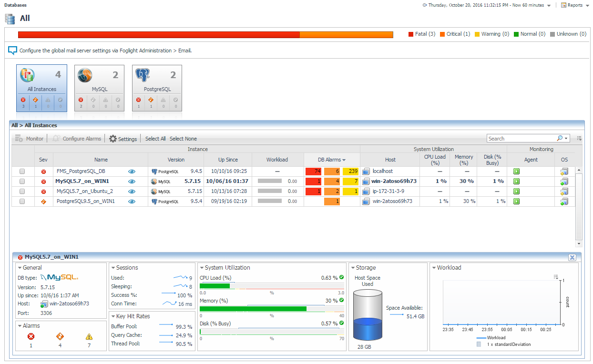The image size is (593, 364).
Task: Click the Foglight mail server configuration message
Action: point(105,51)
